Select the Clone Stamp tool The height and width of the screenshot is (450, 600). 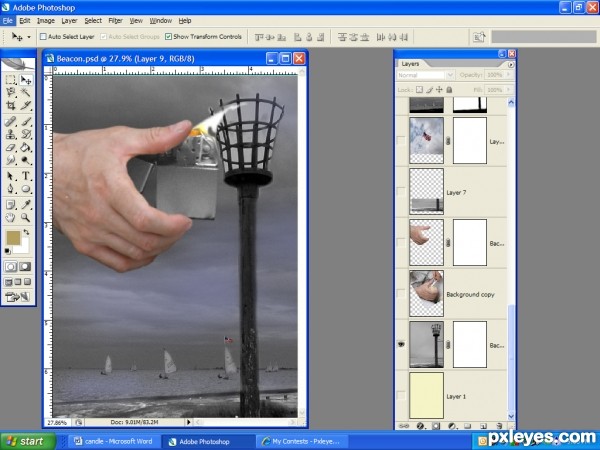(11, 134)
